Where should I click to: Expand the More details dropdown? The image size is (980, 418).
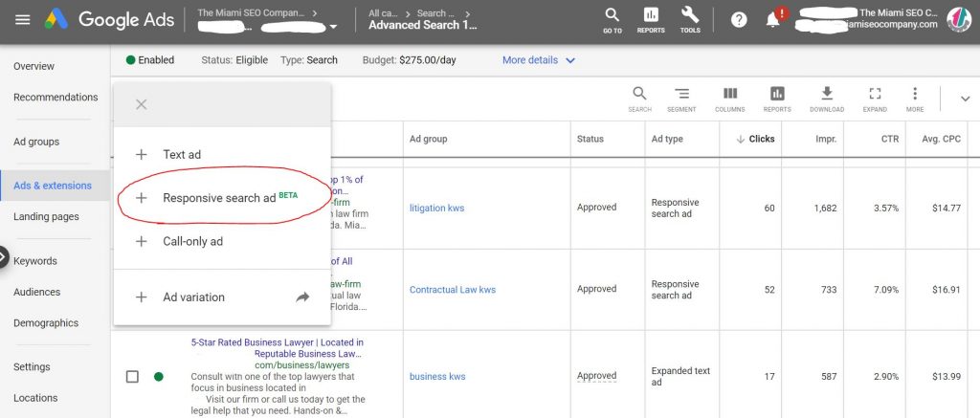[x=539, y=60]
